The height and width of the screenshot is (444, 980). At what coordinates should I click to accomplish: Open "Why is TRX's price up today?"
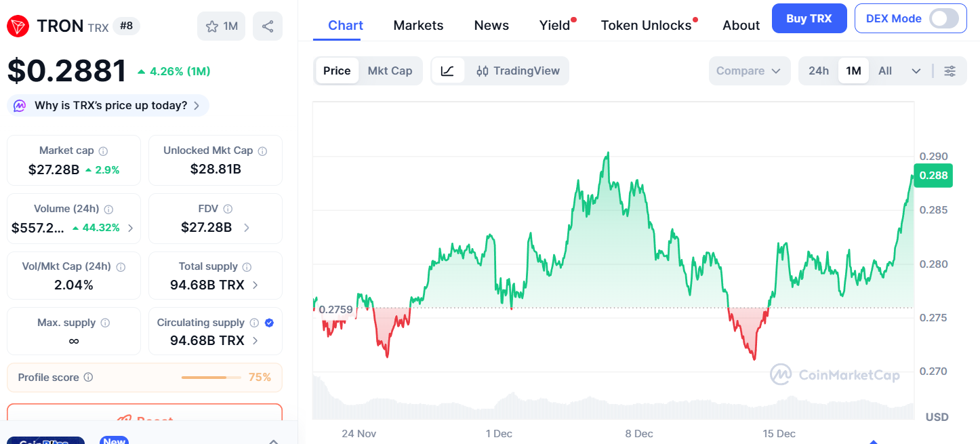[108, 106]
